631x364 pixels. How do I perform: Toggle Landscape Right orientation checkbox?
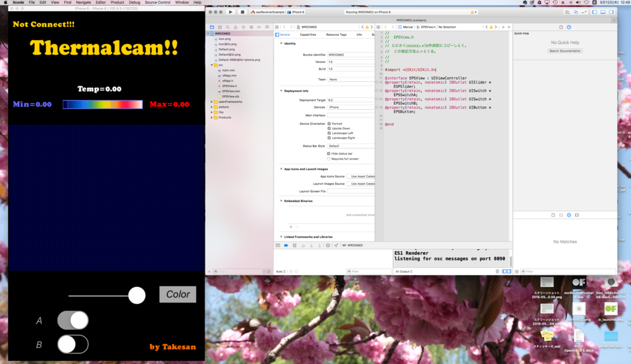(x=329, y=138)
